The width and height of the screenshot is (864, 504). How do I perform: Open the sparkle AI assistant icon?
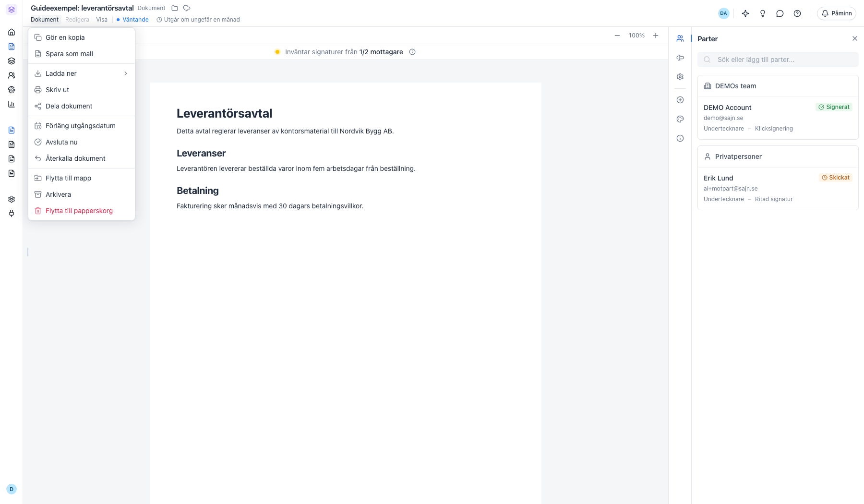(745, 13)
